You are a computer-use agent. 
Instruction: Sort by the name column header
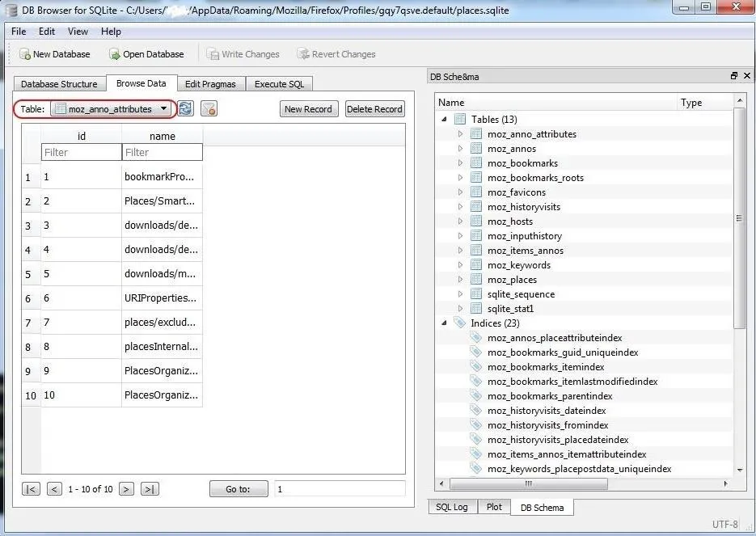click(163, 137)
